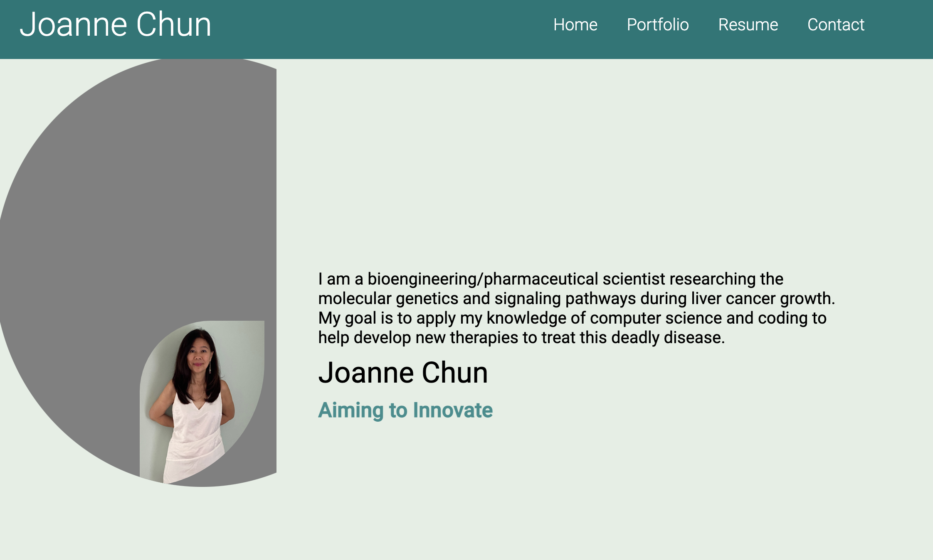The image size is (933, 560).
Task: Click the word scientist in first bio line
Action: tap(634, 279)
